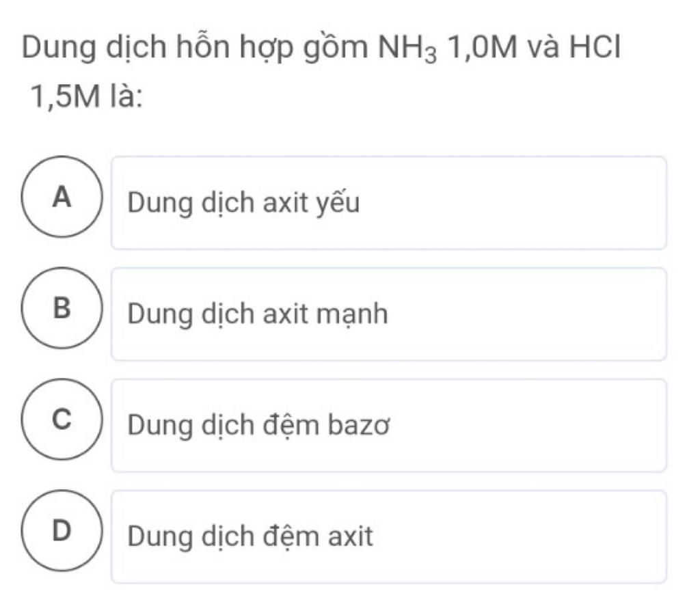Viewport: 700px width, 615px height.
Task: Click the text "Dung dịch đệm bazơ"
Action: coord(259,425)
